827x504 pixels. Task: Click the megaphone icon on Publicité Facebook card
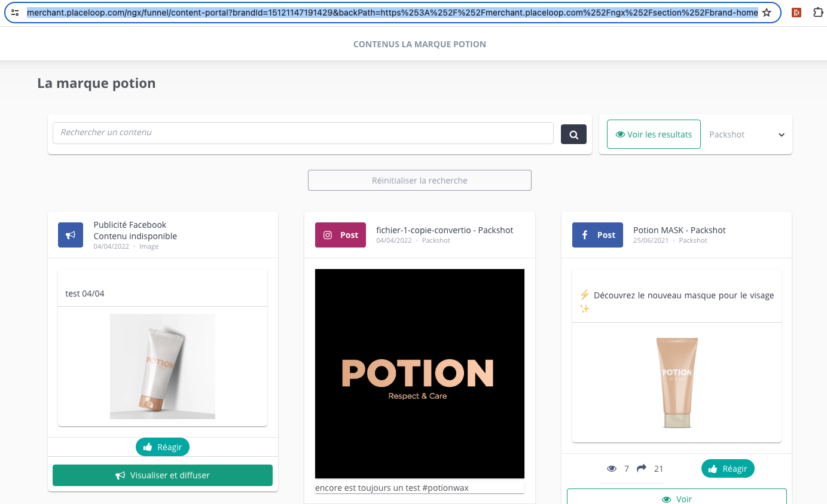[x=71, y=235]
